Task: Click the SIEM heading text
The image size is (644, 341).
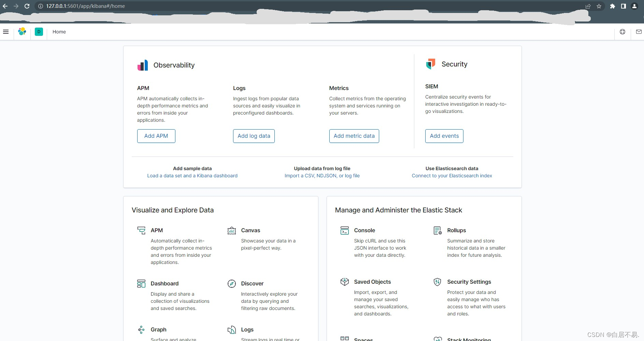Action: (x=432, y=87)
